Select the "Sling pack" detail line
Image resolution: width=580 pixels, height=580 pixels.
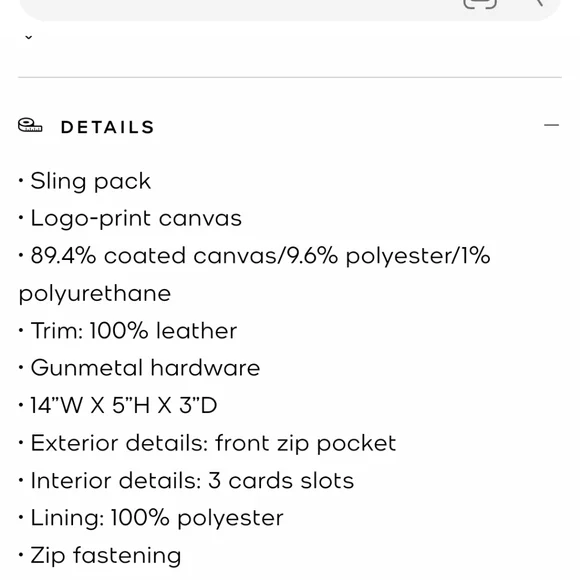point(85,181)
